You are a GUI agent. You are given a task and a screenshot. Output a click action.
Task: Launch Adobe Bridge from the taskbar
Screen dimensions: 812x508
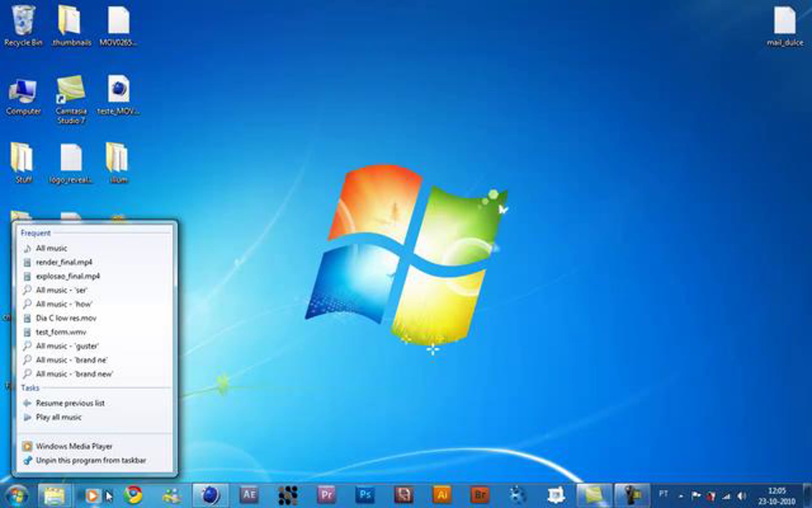click(480, 495)
